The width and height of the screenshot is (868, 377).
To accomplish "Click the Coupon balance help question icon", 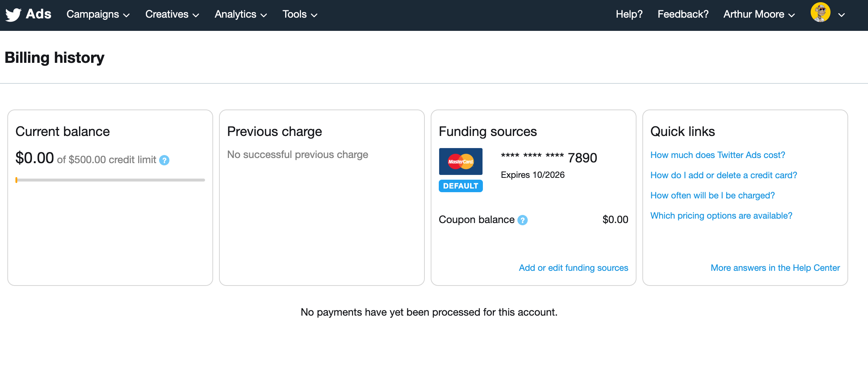I will point(523,220).
